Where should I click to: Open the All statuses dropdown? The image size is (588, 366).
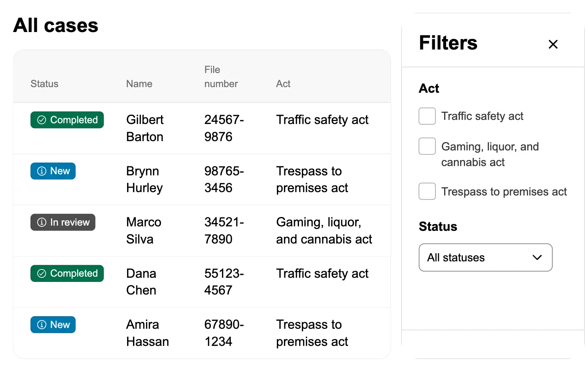[485, 258]
